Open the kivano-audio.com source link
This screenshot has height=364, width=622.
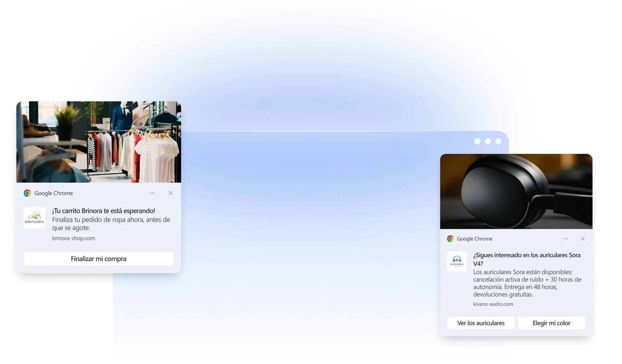pyautogui.click(x=493, y=304)
